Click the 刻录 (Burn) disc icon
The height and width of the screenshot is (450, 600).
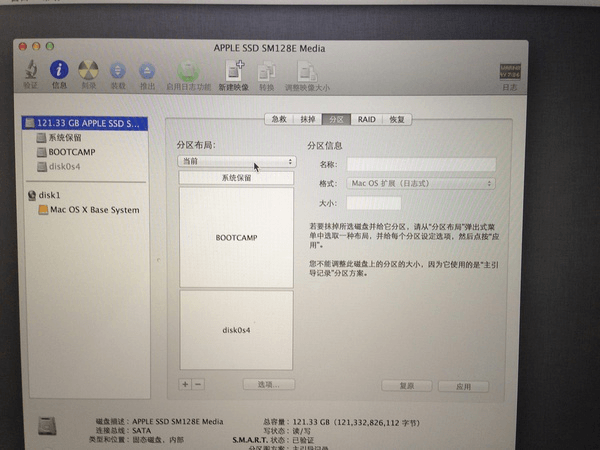(88, 70)
